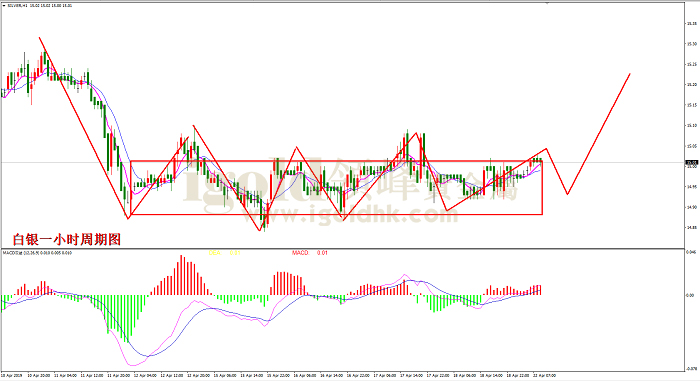Click the 12 Apr 12:00 time axis label

[x=172, y=376]
